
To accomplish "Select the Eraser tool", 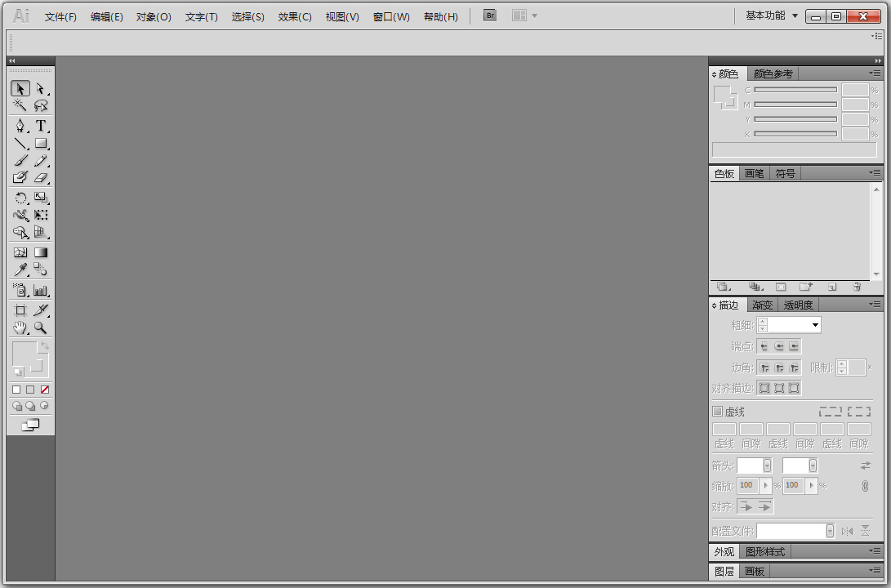I will pos(41,177).
